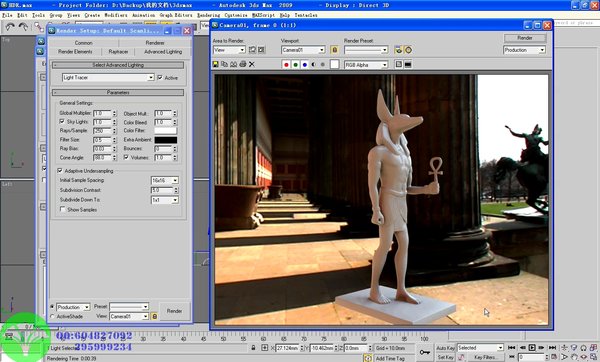Image resolution: width=600 pixels, height=362 pixels.
Task: Select the ActiveShade radio button
Action: pos(52,316)
